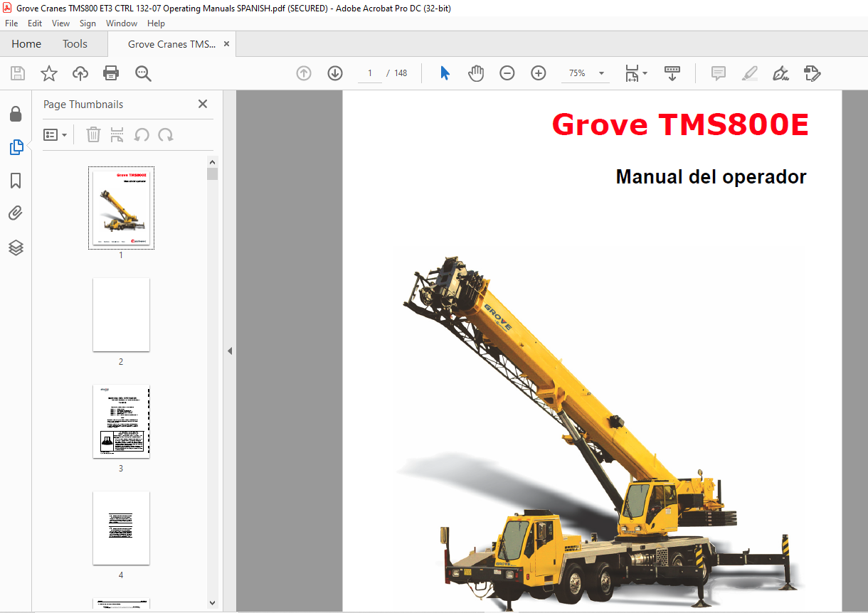Select page 4 thumbnail
This screenshot has height=613, width=868.
coord(121,528)
